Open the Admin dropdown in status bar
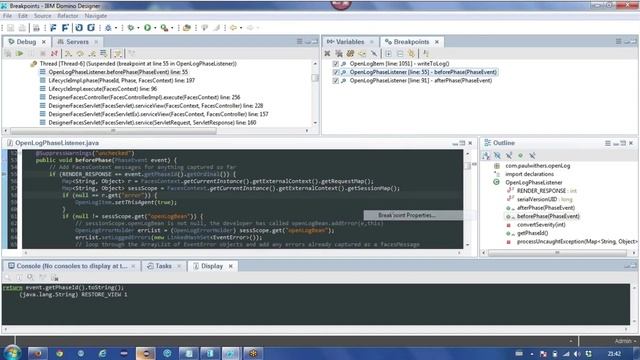Viewport: 640px width, 360px height. (625, 341)
